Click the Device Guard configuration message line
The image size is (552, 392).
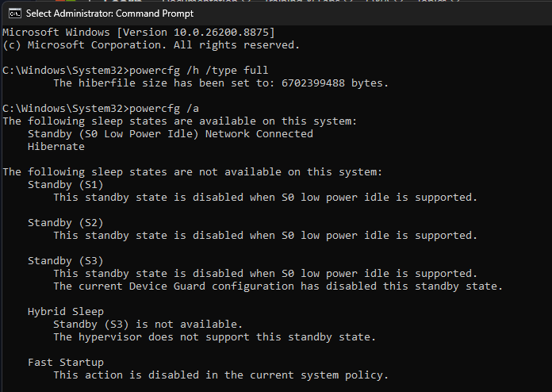tap(278, 286)
